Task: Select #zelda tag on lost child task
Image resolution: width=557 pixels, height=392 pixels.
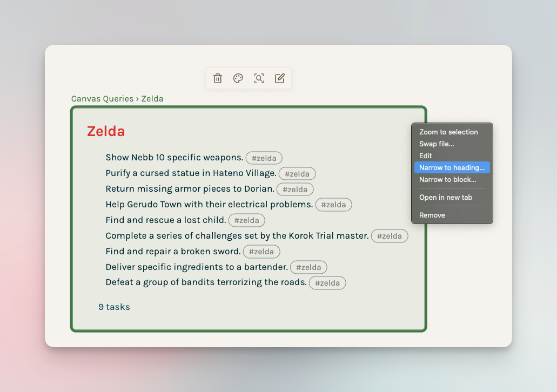Action: tap(246, 220)
